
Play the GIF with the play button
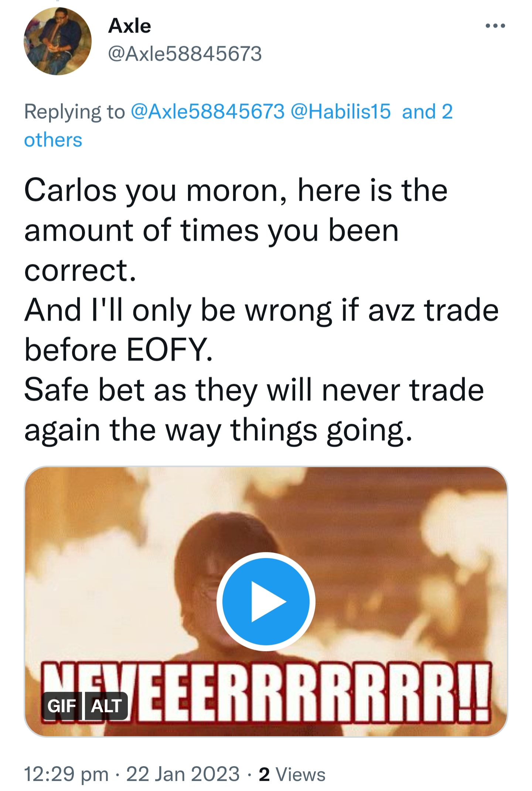pos(266,601)
